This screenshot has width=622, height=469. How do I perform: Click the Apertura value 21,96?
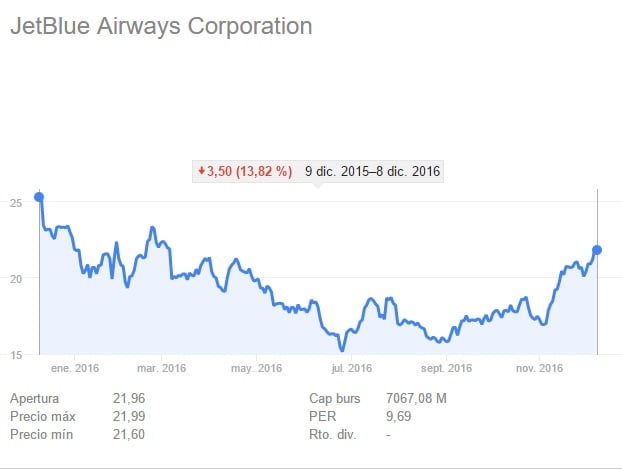pyautogui.click(x=130, y=398)
